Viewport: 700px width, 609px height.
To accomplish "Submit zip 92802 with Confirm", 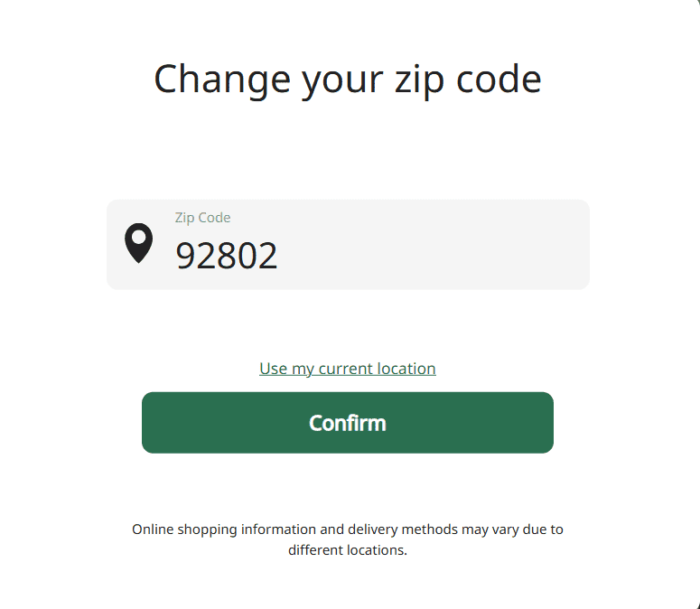I will [x=348, y=423].
